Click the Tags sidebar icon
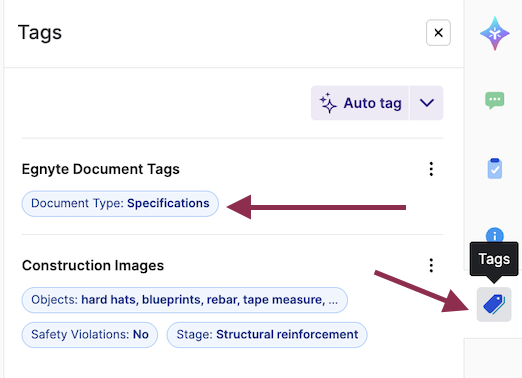Screen dimensions: 522x378 494,304
